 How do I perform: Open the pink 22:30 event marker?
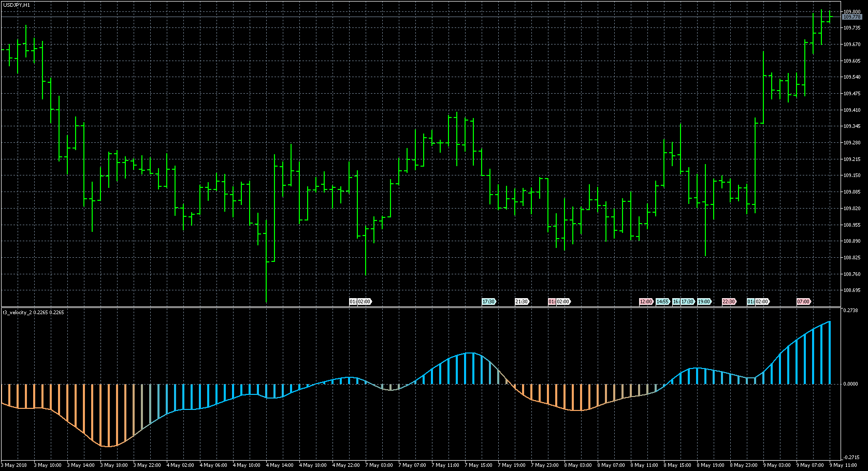(x=729, y=302)
